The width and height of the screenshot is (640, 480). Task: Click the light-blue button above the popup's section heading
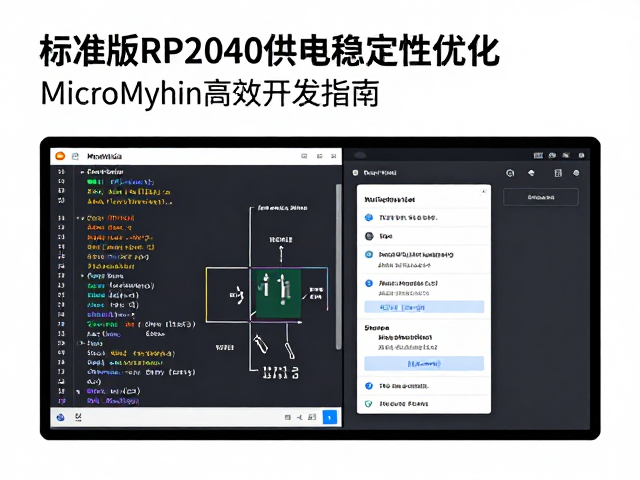pos(424,307)
